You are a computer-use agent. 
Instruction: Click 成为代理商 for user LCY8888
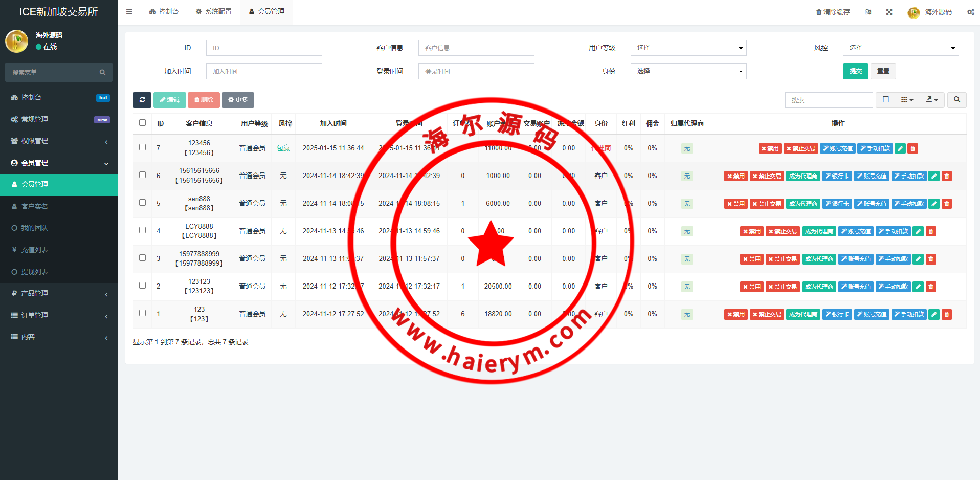pos(818,231)
